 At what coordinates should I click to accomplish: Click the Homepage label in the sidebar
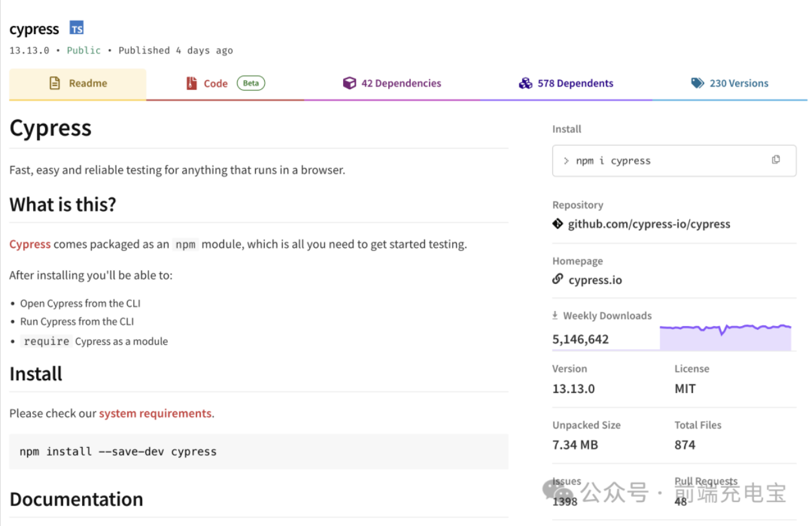tap(578, 261)
